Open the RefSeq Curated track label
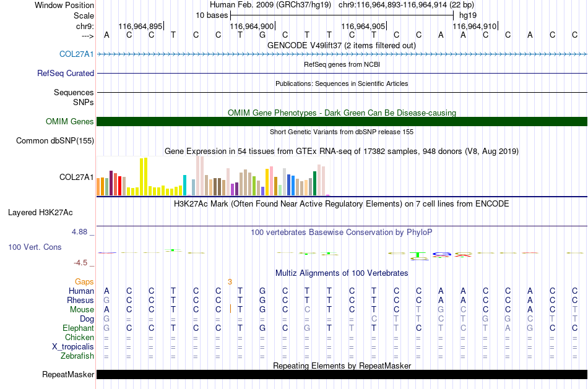Image resolution: width=588 pixels, height=389 pixels. tap(66, 73)
